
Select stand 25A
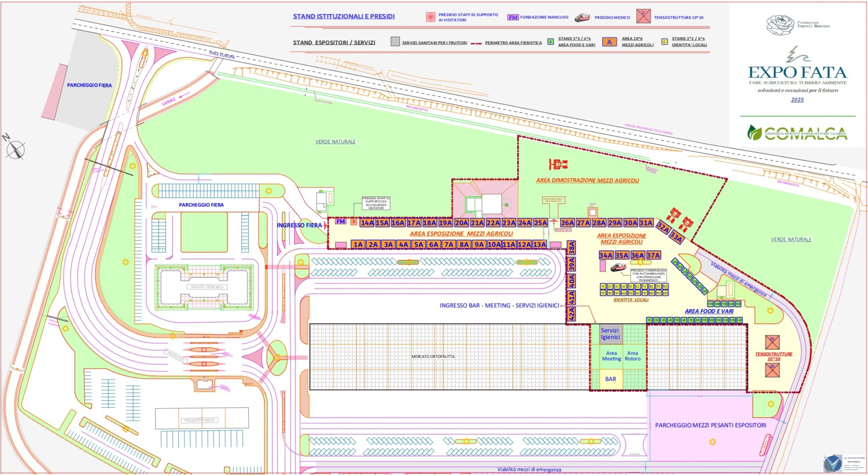click(540, 223)
